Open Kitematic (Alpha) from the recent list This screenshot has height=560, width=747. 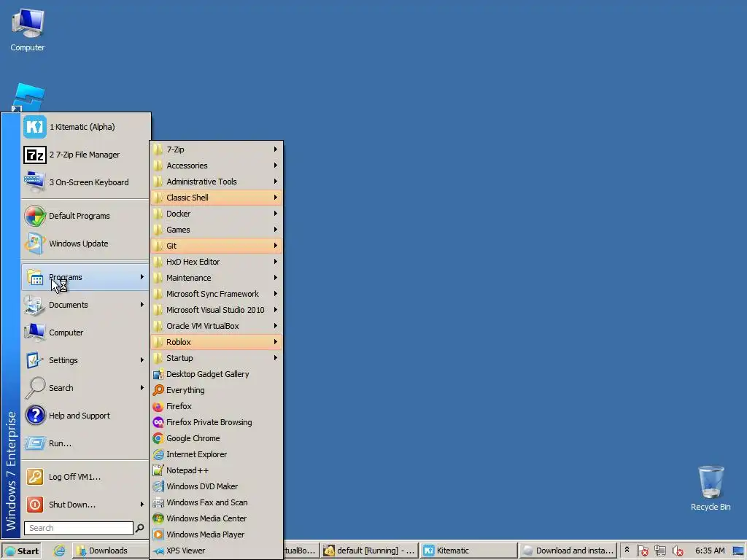tap(85, 127)
